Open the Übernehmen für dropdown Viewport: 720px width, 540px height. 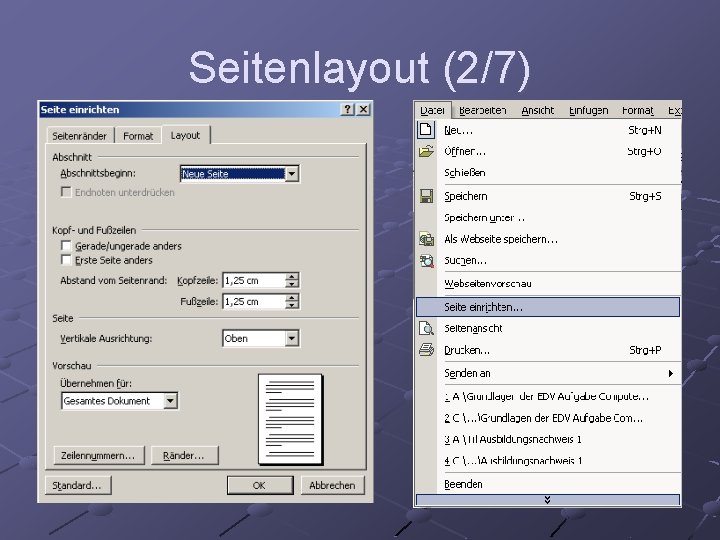(170, 401)
